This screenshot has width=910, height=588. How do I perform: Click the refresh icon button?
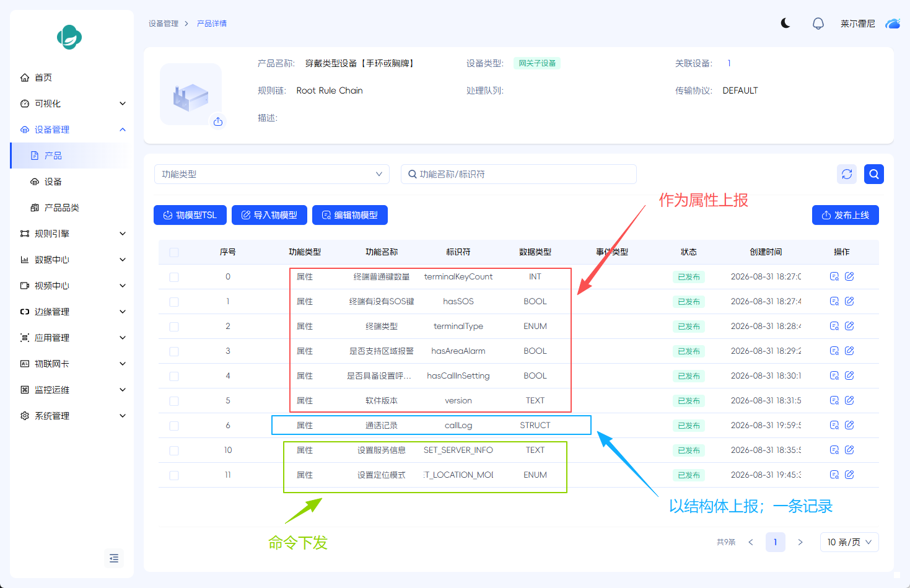pyautogui.click(x=847, y=174)
